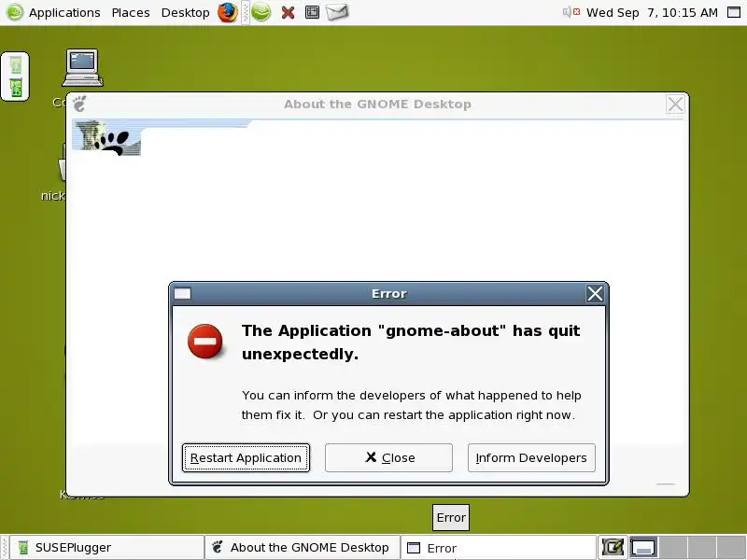
Task: Open the mail envelope launcher
Action: [x=337, y=12]
